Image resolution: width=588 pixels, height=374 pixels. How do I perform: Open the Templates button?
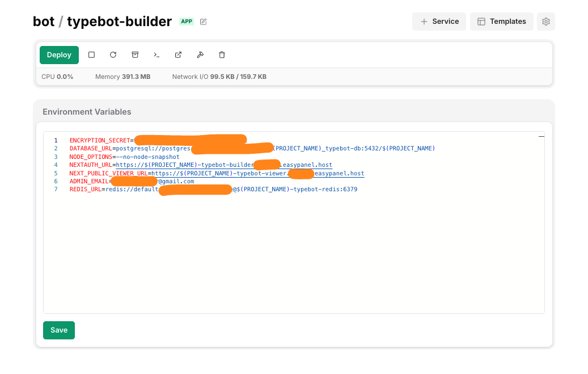click(x=502, y=22)
